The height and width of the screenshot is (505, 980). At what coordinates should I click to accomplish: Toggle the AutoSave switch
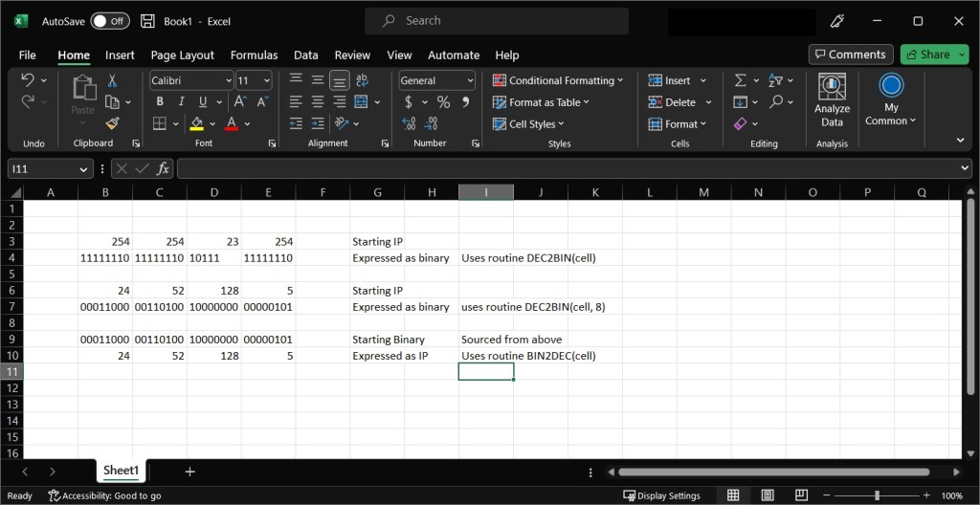coord(110,21)
